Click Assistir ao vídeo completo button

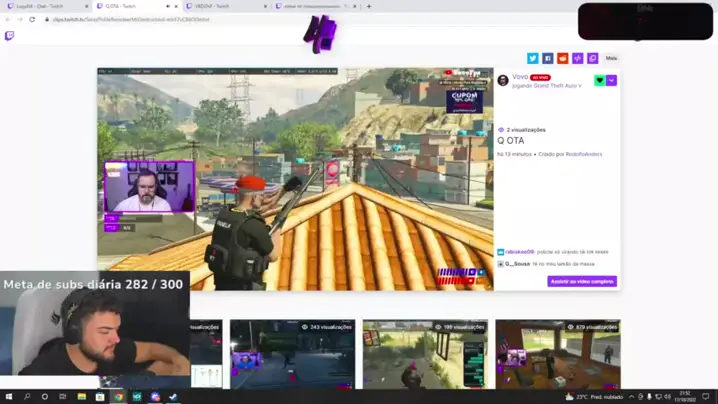(x=582, y=281)
